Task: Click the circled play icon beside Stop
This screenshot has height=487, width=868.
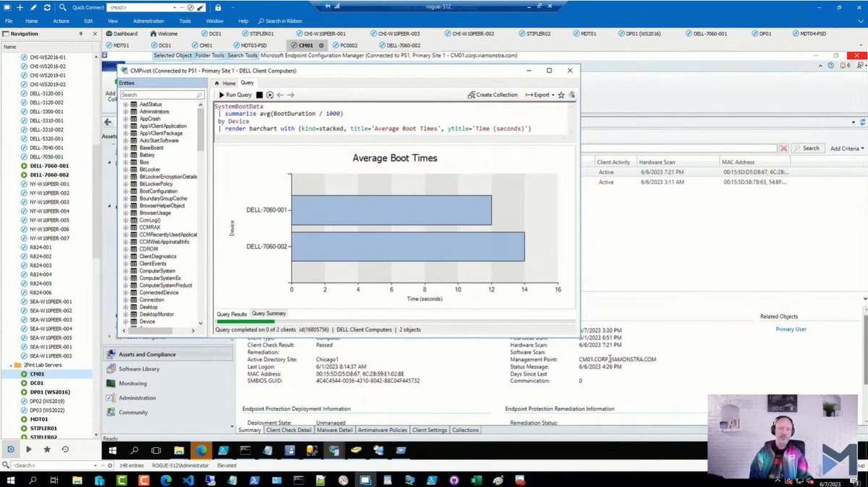Action: pos(270,95)
